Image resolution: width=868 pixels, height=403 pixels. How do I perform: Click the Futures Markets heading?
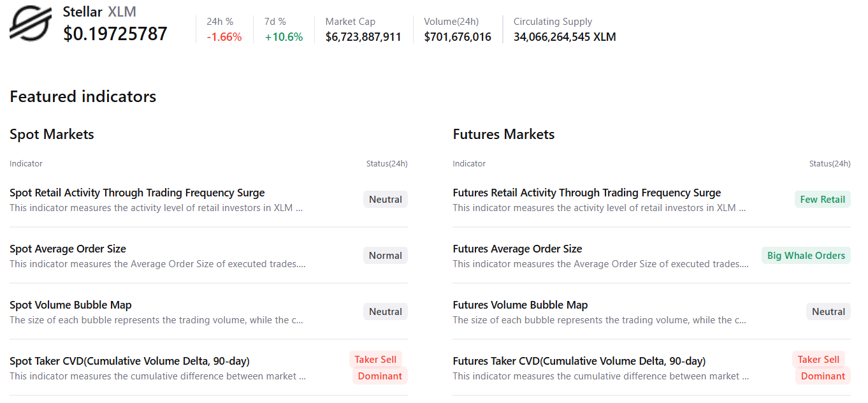point(503,135)
